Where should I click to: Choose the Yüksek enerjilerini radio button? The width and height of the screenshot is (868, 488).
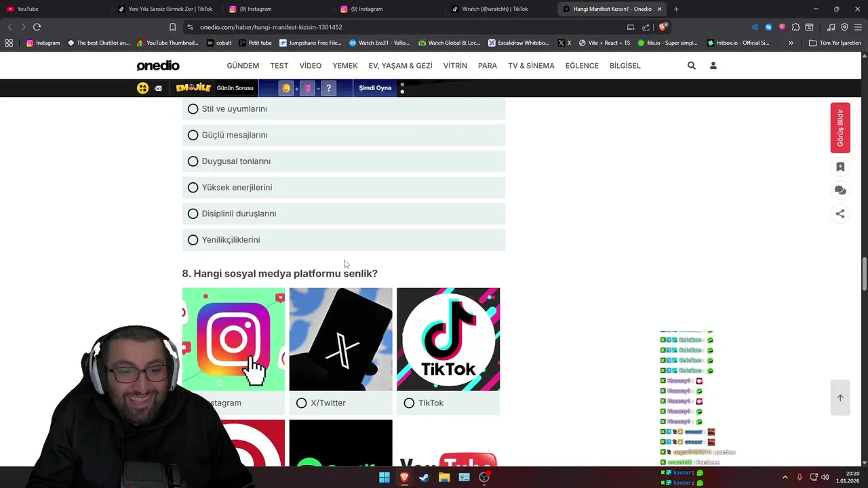pyautogui.click(x=193, y=187)
